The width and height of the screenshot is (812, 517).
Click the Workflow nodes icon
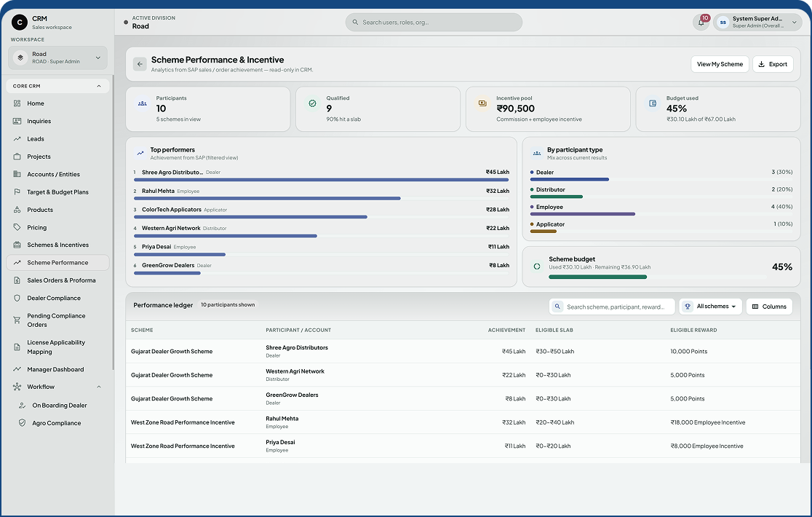17,387
